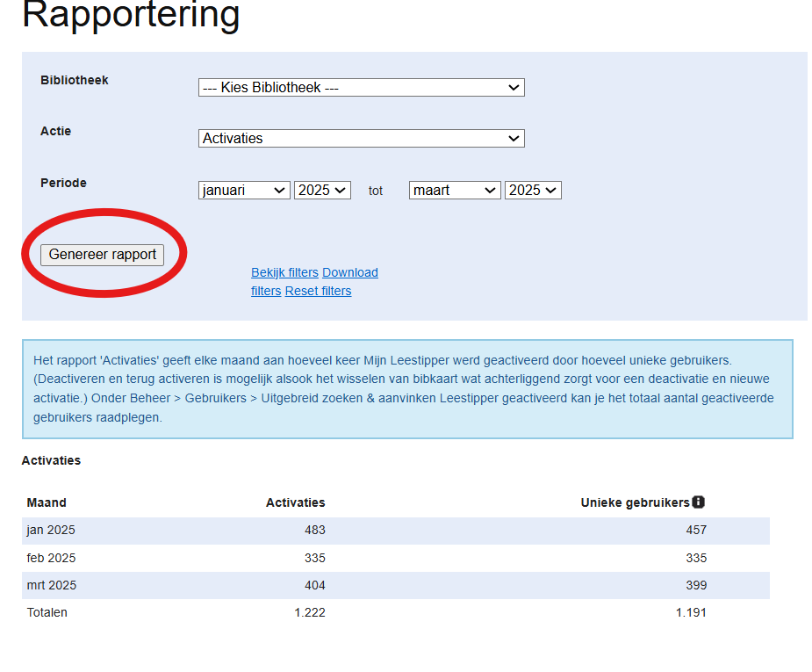The height and width of the screenshot is (672, 812).
Task: Select the mrt 2025 row label
Action: pyautogui.click(x=51, y=585)
